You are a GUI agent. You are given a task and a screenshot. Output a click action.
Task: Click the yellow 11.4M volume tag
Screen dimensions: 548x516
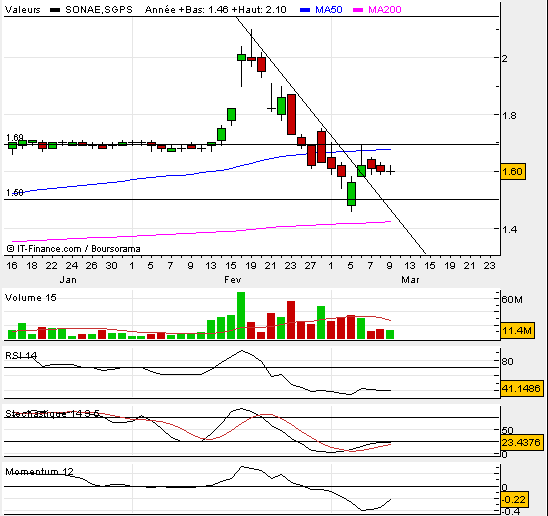(517, 330)
